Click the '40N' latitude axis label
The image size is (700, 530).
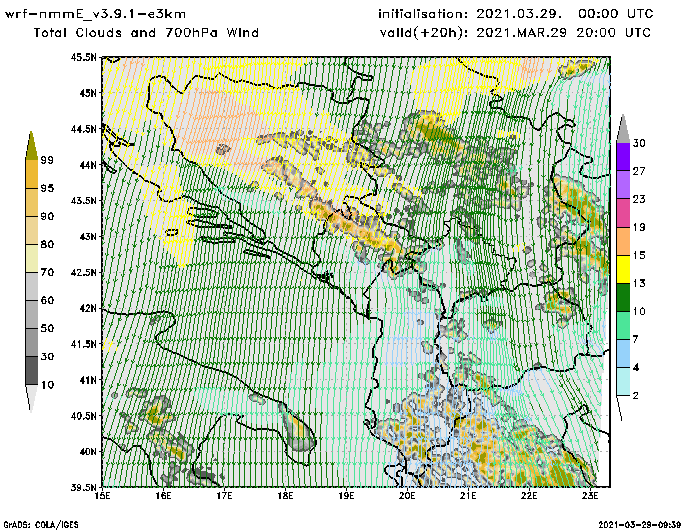88,451
